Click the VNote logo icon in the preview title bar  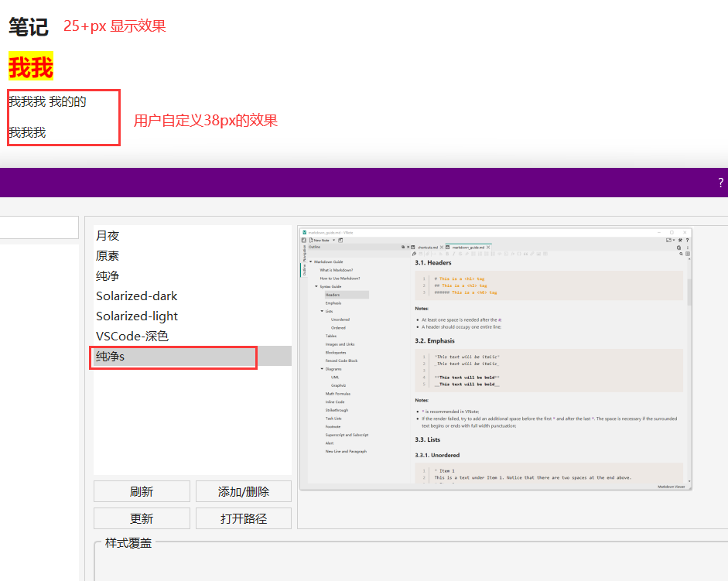[x=305, y=231]
